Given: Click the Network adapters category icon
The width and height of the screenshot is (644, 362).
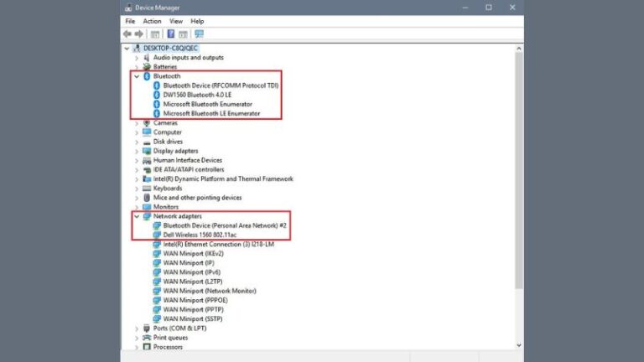Looking at the screenshot, I should [147, 216].
